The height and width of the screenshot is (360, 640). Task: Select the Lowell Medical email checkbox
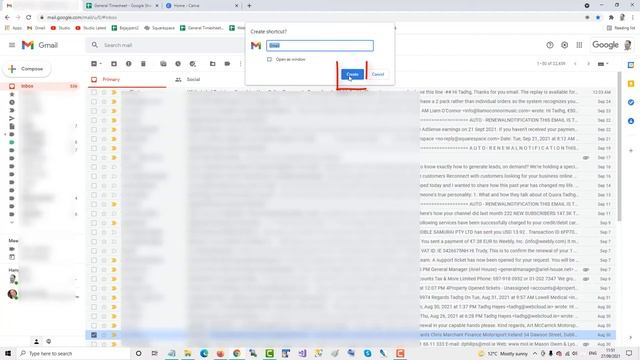coord(94,298)
